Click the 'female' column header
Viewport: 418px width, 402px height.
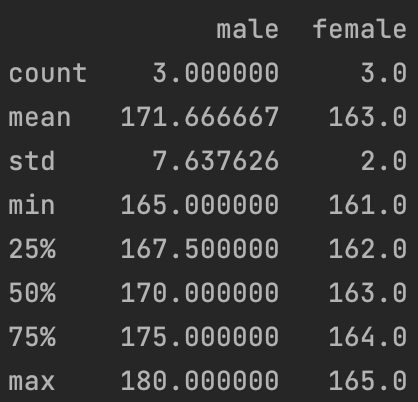(360, 29)
